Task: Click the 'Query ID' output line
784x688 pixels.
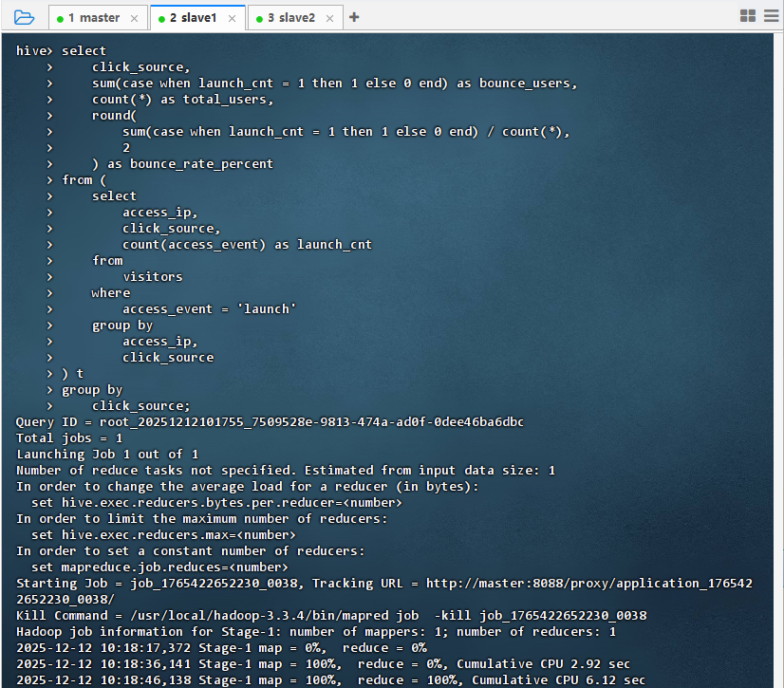Action: click(270, 422)
